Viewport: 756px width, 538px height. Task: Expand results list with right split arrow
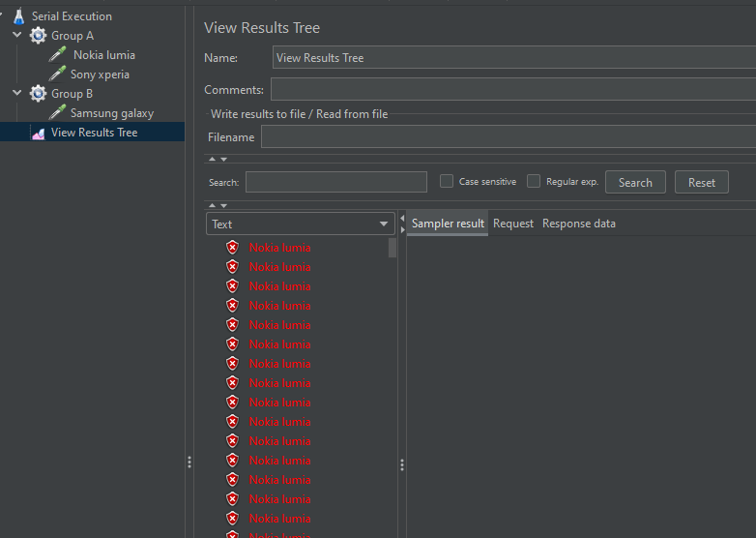(402, 229)
